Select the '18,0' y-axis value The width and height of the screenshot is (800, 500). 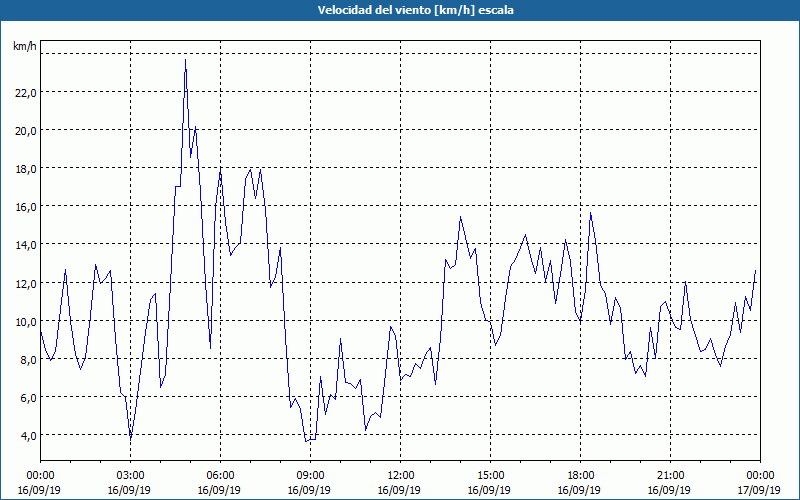pos(27,169)
